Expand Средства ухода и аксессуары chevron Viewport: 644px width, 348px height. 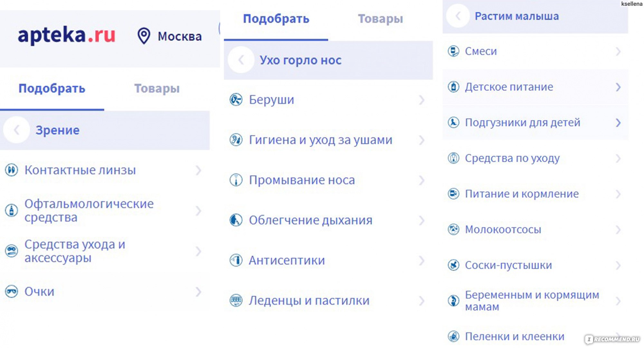pos(198,251)
